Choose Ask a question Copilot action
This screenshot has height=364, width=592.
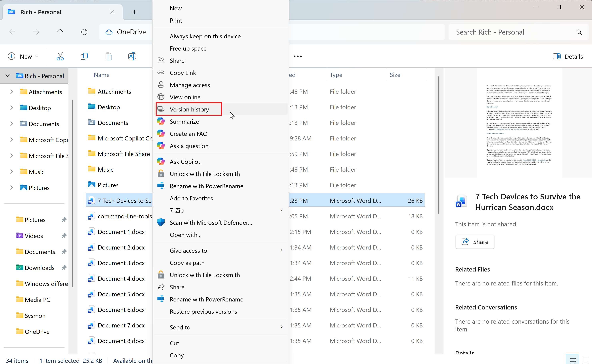pyautogui.click(x=221, y=146)
